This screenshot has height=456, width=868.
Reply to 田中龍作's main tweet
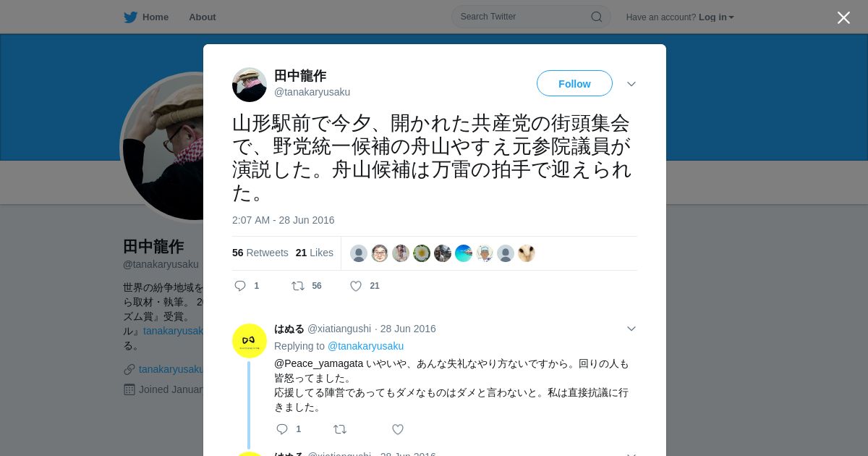[x=241, y=286]
